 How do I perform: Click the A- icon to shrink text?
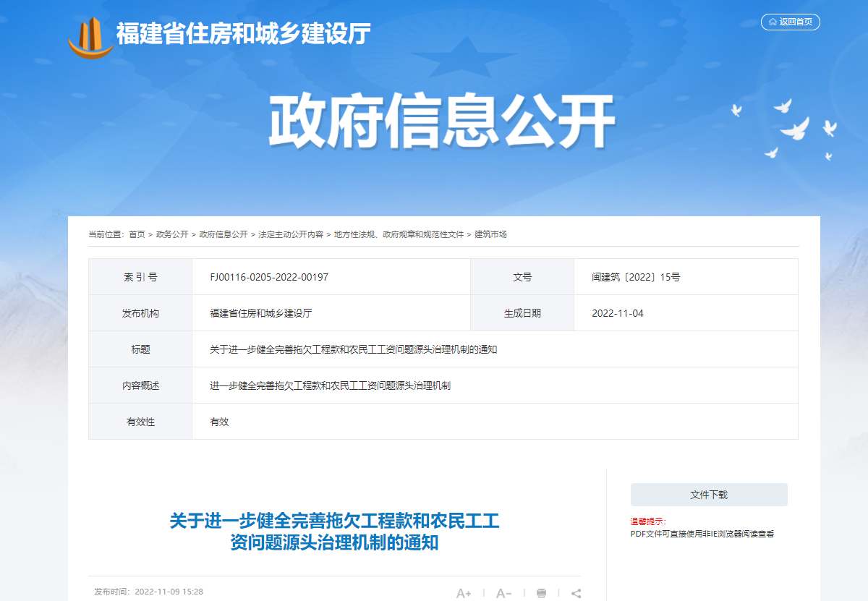(x=503, y=592)
